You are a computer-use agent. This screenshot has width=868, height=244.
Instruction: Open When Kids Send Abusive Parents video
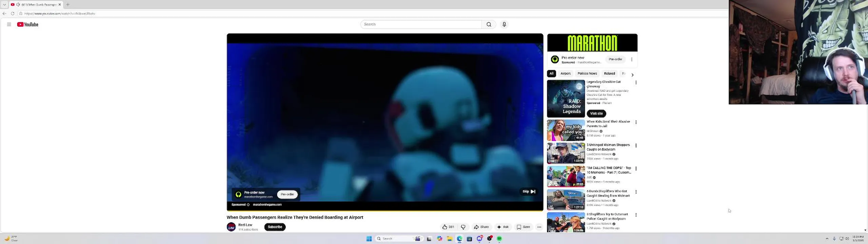[x=566, y=130]
